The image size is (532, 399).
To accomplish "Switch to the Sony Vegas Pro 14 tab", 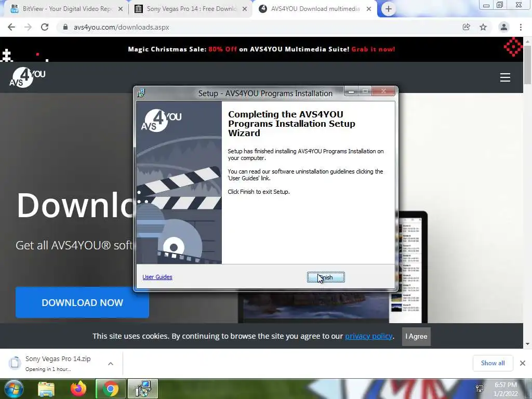I will pos(191,9).
